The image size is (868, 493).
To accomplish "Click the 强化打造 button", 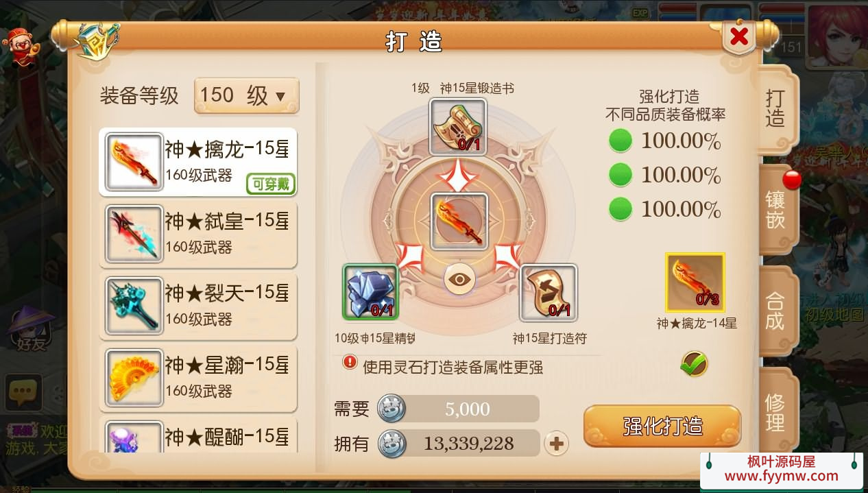I will point(662,426).
